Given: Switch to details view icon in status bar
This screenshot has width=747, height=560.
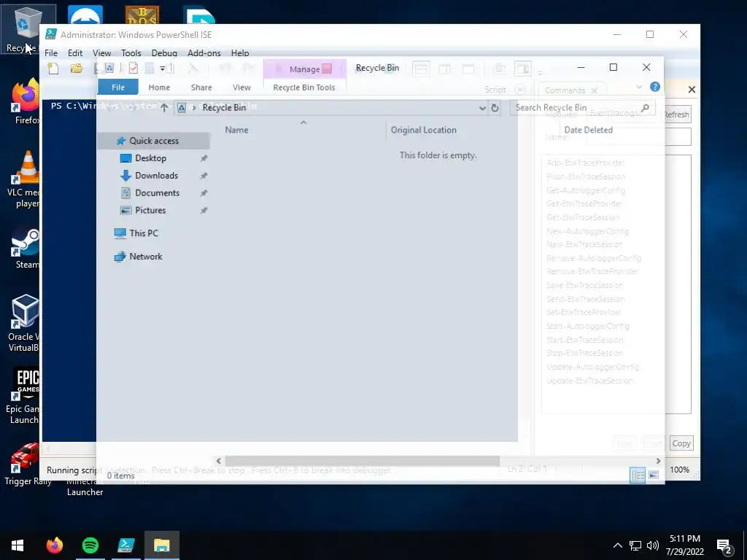Looking at the screenshot, I should (x=638, y=475).
